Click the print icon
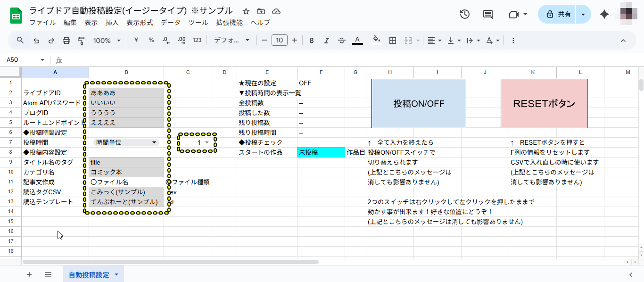 point(66,41)
